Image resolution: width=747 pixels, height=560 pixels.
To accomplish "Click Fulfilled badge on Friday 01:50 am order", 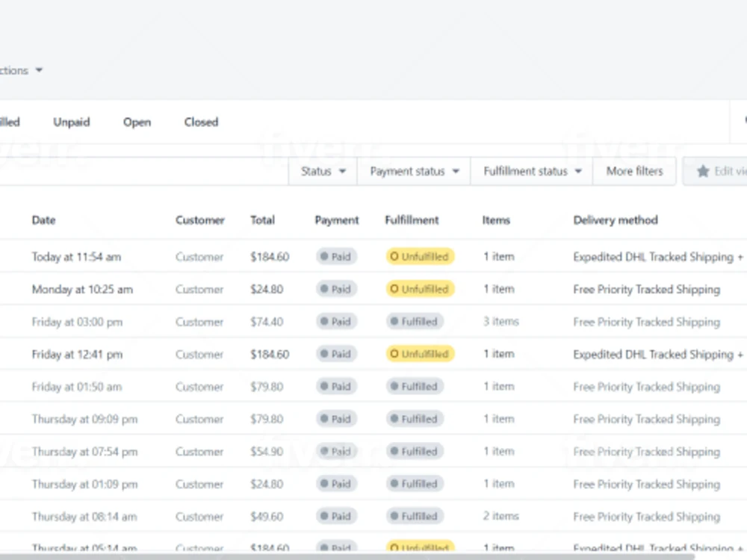I will 415,386.
